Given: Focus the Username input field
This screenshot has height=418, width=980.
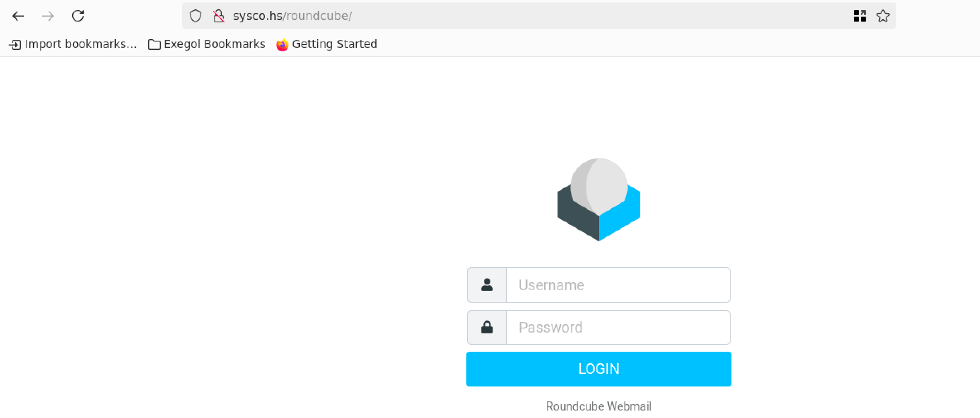Looking at the screenshot, I should coord(618,285).
